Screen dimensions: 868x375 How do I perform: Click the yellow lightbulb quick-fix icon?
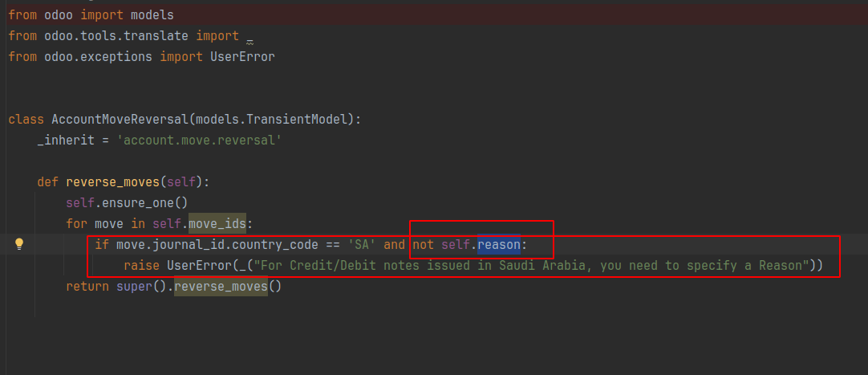(19, 244)
